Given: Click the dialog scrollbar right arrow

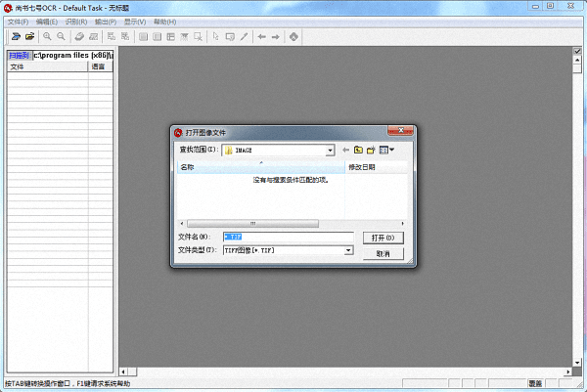Looking at the screenshot, I should [403, 224].
